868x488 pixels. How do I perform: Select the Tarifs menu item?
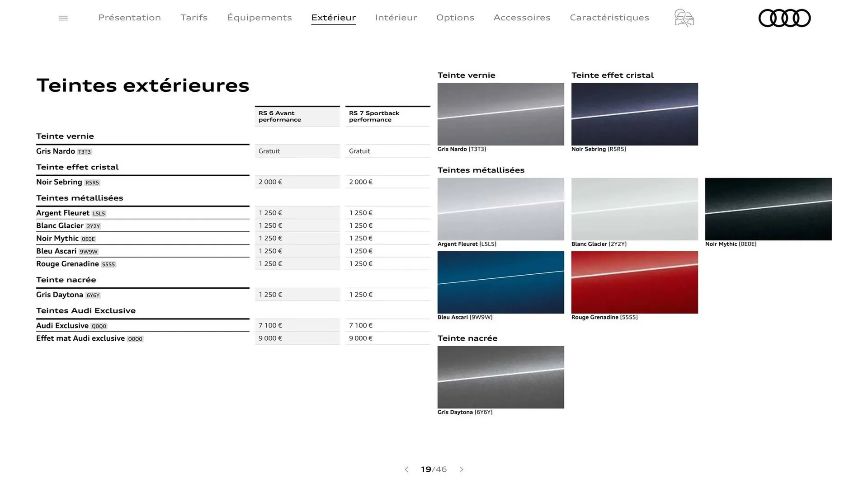coord(194,18)
